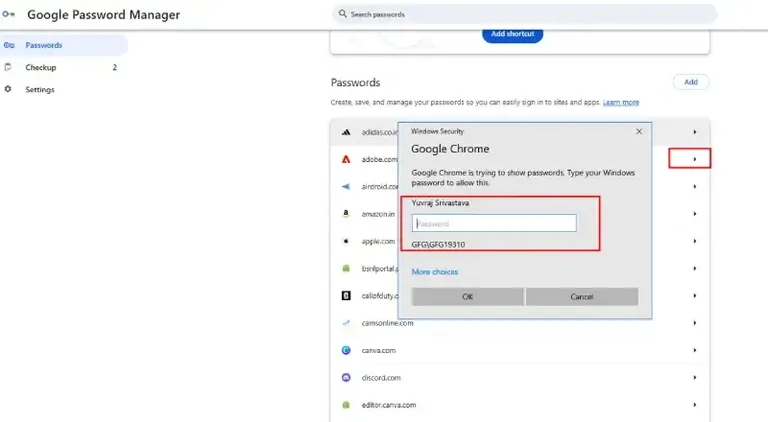Click the Yuvraj Srivastava user name
768x422 pixels.
click(440, 203)
